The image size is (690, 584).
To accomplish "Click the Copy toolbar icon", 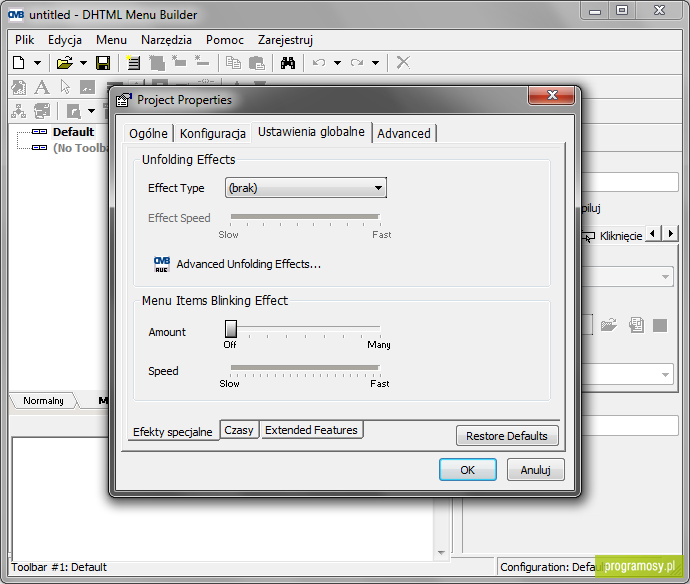I will pos(233,63).
